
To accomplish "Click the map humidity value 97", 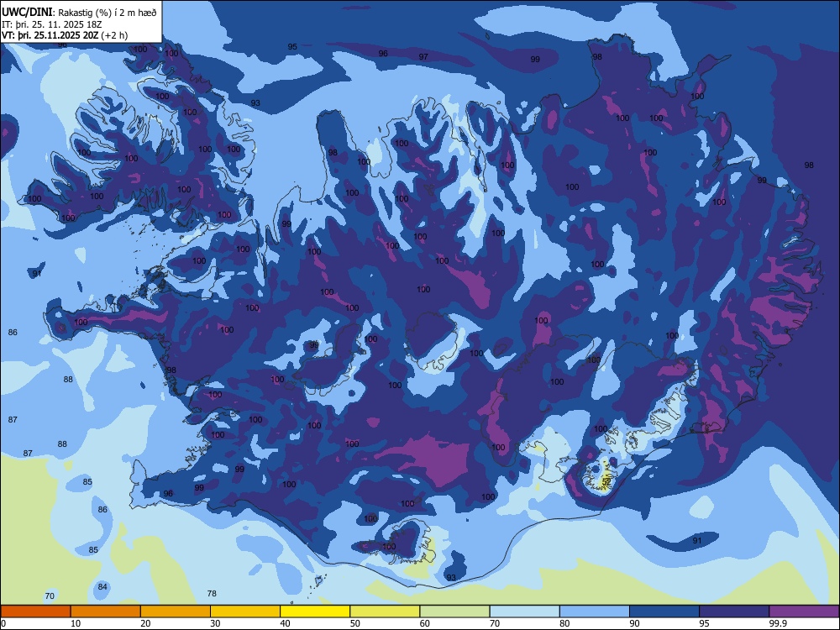I will (423, 56).
